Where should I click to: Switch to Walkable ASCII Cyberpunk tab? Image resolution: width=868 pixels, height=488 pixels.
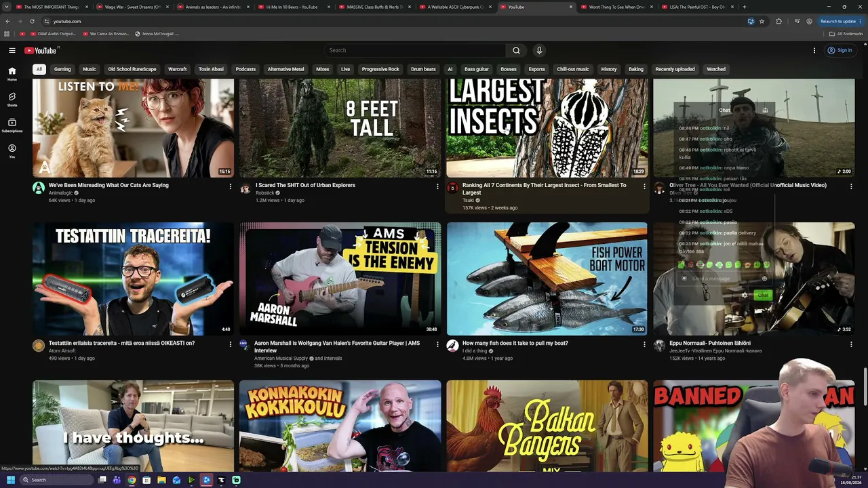(x=455, y=7)
